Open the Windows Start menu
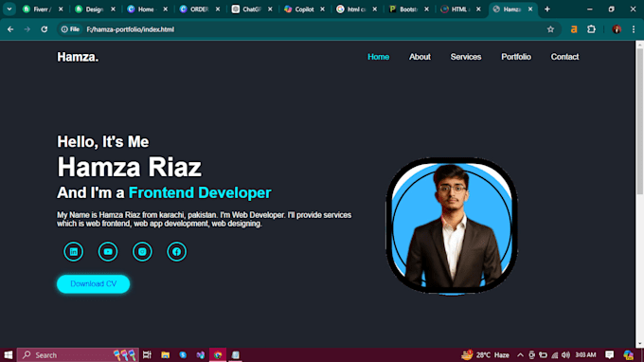This screenshot has width=644, height=362. [8, 354]
